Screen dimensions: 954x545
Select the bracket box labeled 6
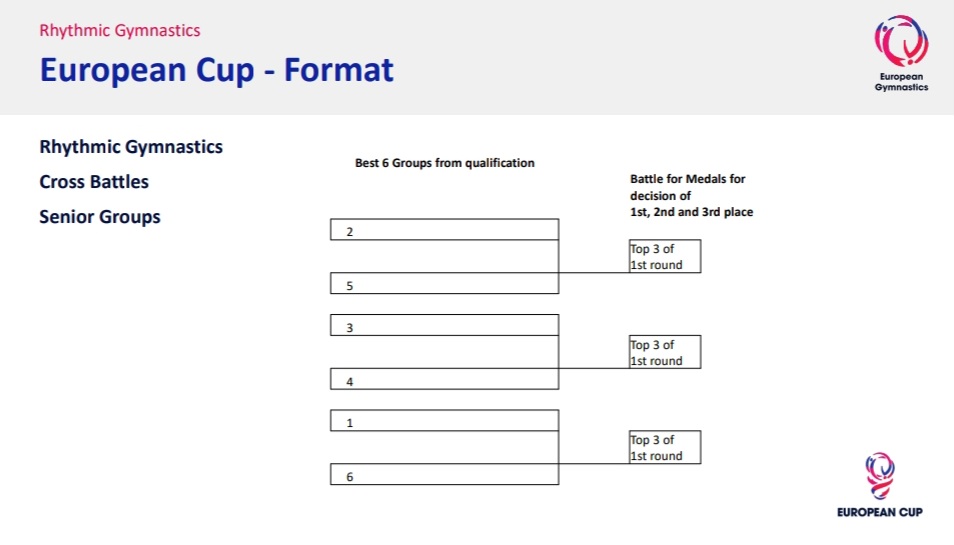(x=444, y=474)
